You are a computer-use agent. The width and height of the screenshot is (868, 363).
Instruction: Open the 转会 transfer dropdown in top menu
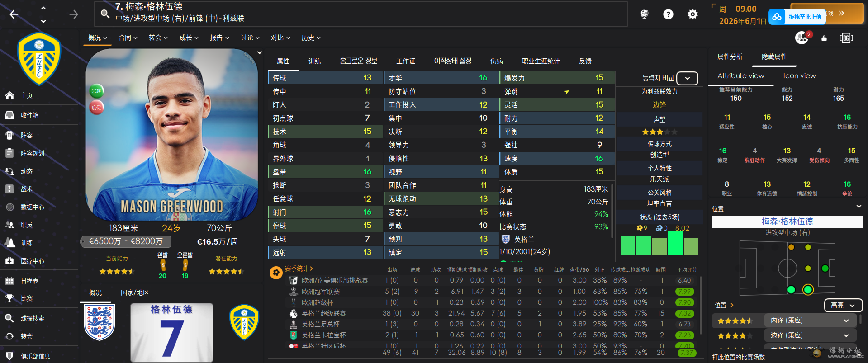point(158,38)
